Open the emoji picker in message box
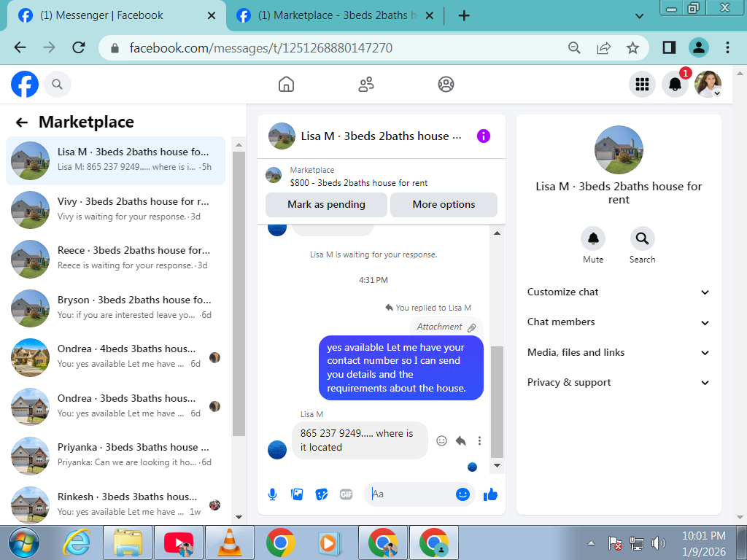Screen dimensions: 747x560 coord(462,494)
